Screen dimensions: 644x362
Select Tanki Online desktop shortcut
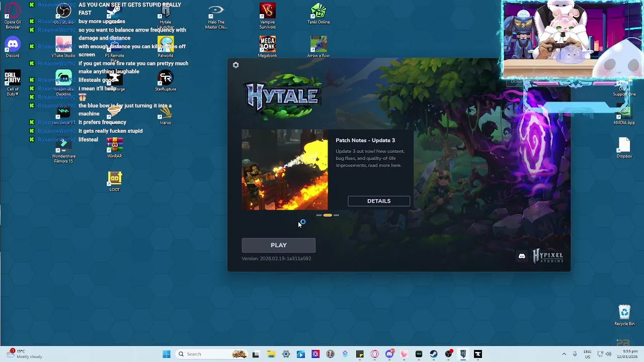318,13
